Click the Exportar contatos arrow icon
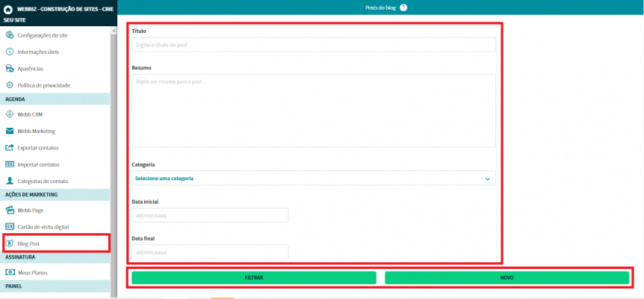This screenshot has height=299, width=644. pos(10,148)
